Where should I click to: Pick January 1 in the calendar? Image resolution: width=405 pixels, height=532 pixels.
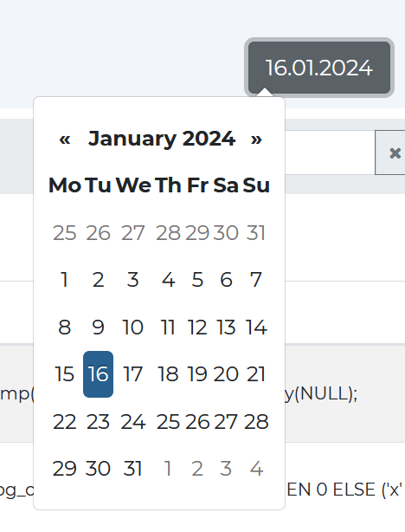[64, 280]
